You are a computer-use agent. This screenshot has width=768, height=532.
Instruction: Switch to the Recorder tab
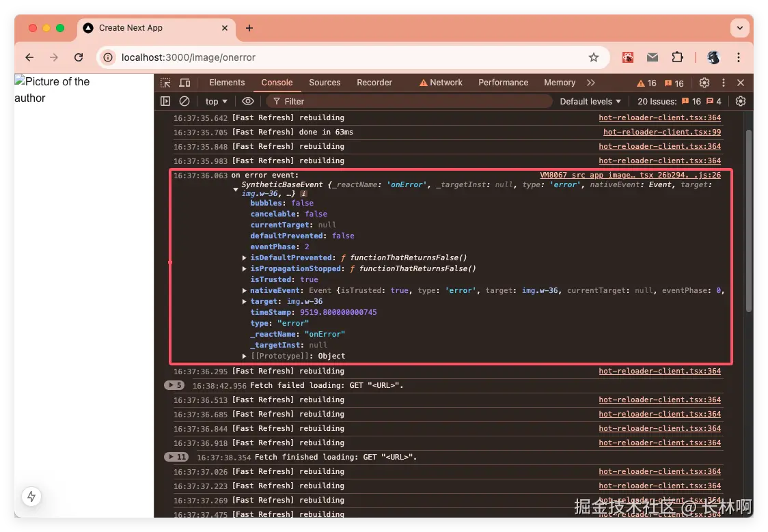click(x=374, y=83)
